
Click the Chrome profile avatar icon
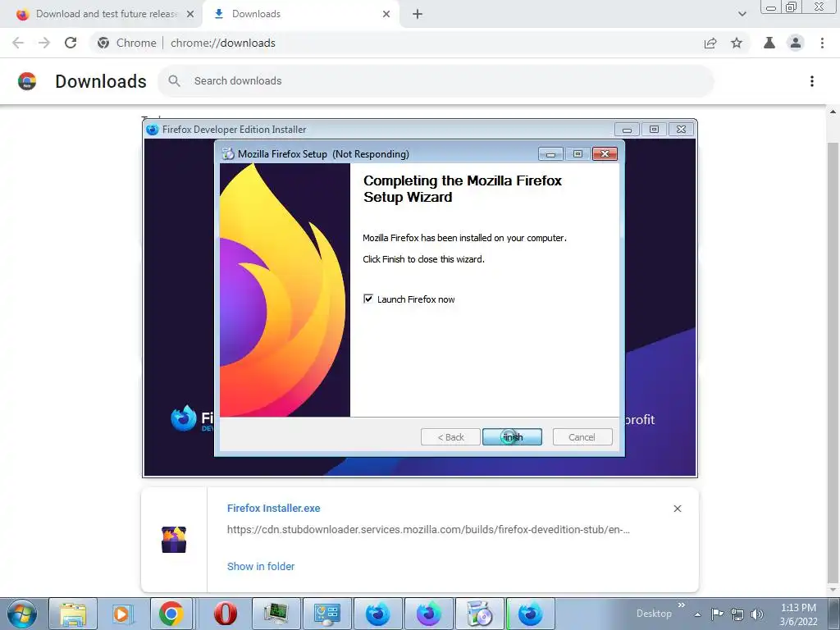tap(795, 43)
